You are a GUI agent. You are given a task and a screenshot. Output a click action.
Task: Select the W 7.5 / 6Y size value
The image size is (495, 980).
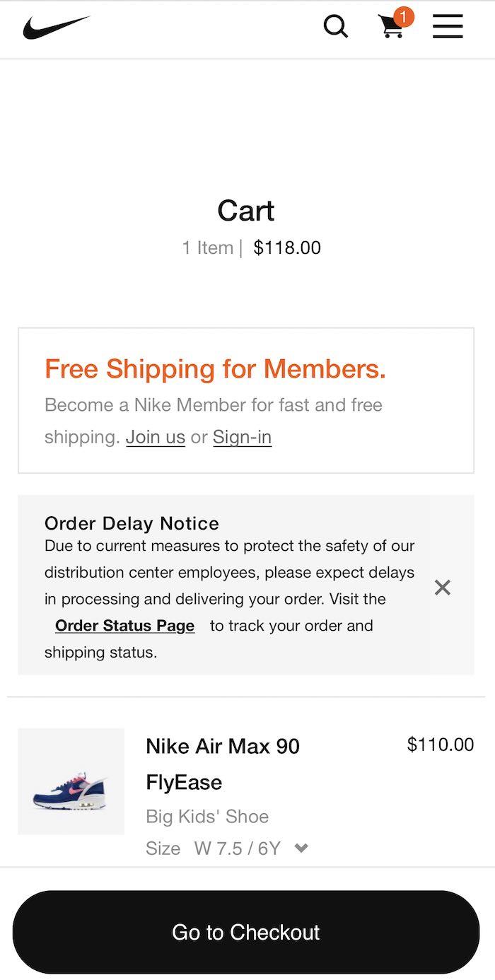[238, 848]
